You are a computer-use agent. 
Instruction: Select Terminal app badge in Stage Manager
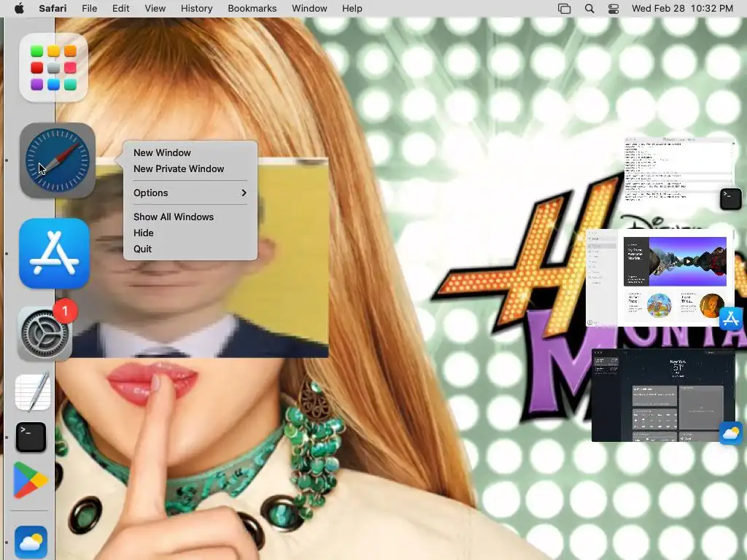(731, 199)
